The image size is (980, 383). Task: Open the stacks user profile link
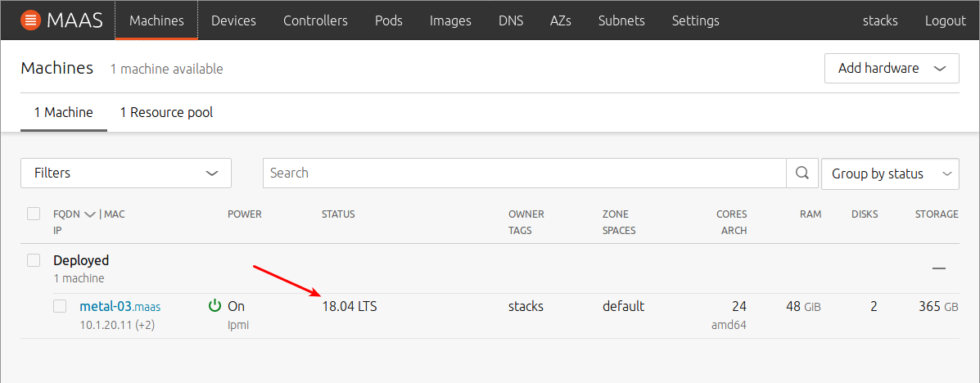(x=880, y=20)
